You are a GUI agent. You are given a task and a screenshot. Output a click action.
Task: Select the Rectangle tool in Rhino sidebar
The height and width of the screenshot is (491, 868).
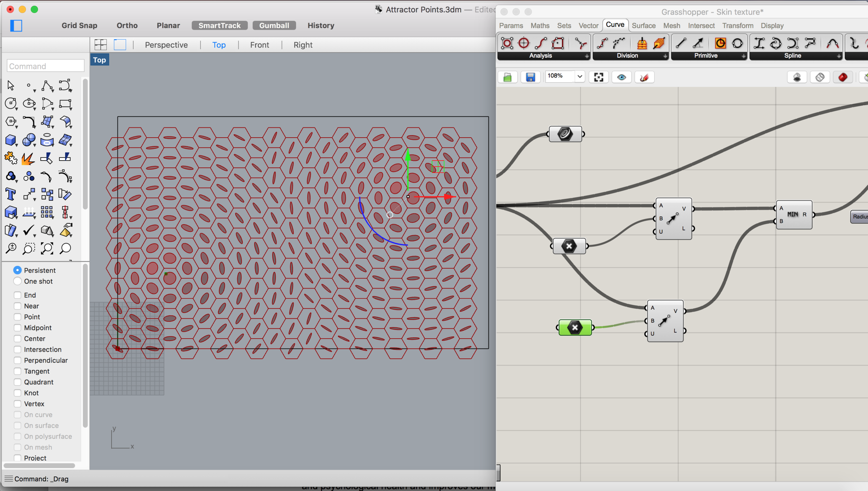click(x=65, y=104)
